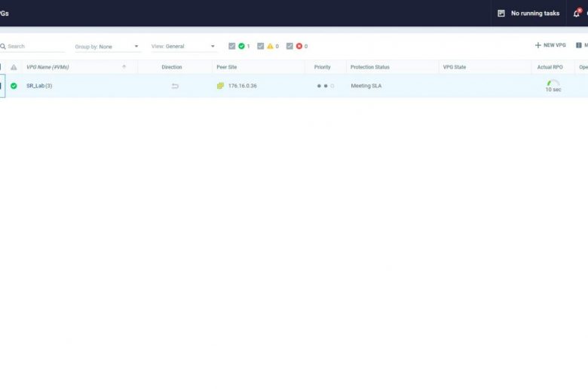The image size is (588, 389).
Task: Click the search magnifier icon
Action: [x=2, y=47]
